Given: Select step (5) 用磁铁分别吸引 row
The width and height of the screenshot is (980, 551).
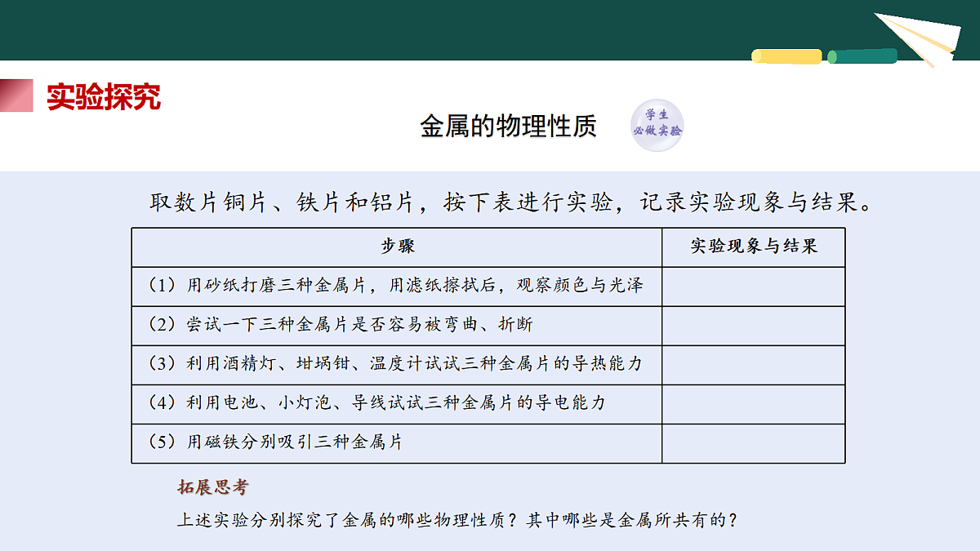Looking at the screenshot, I should coord(397,443).
